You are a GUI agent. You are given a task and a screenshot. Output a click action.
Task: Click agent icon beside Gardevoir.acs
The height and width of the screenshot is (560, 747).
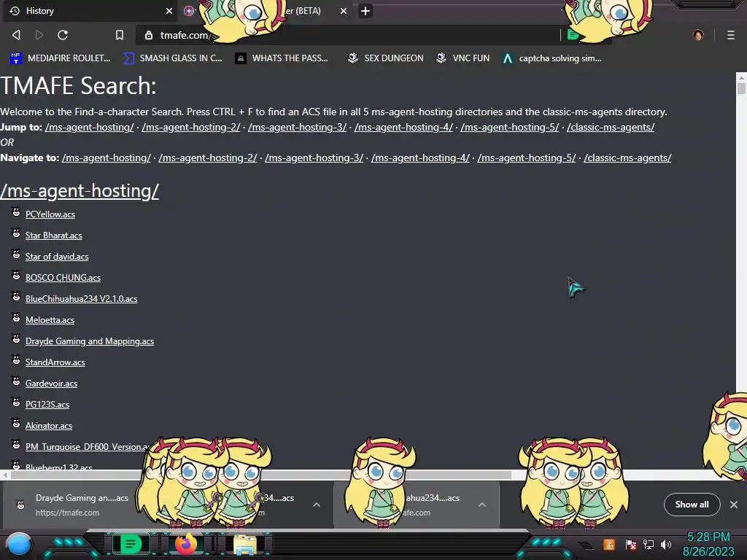(x=16, y=381)
